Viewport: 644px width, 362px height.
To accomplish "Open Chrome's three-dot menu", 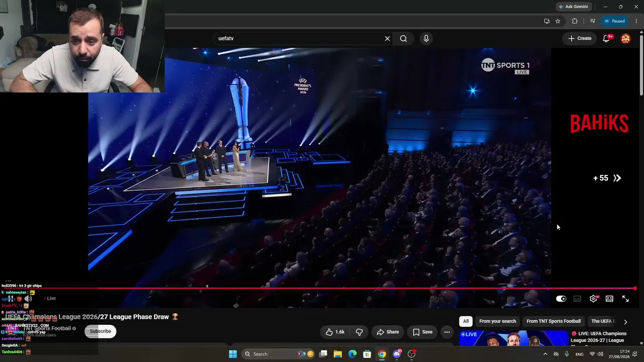I will click(x=636, y=21).
